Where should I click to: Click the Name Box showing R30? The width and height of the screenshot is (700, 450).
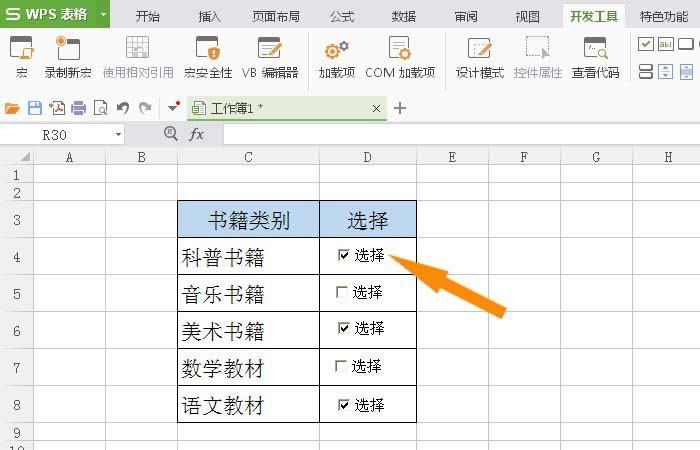click(54, 134)
